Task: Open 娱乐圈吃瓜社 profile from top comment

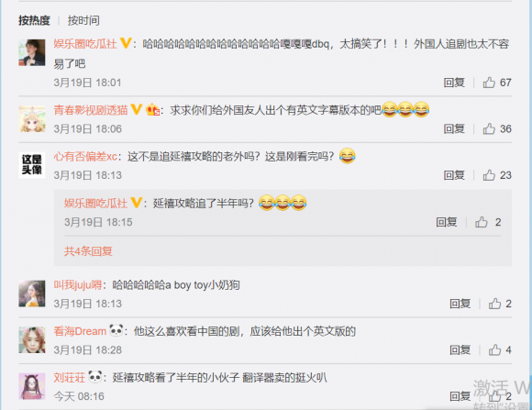Action: (85, 44)
